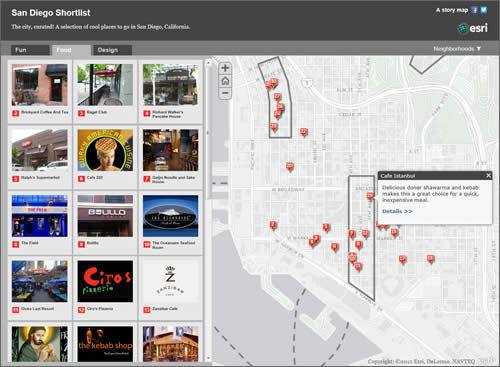The image size is (500, 367).
Task: Click the 'Zanzibar Cafe' label
Action: click(165, 309)
